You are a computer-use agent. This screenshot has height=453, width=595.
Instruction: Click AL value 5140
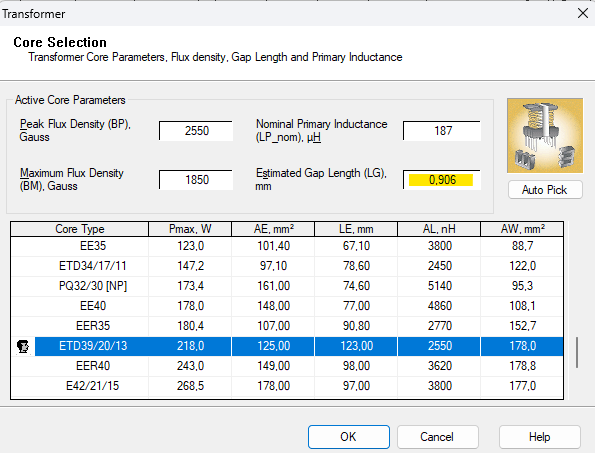pos(440,286)
